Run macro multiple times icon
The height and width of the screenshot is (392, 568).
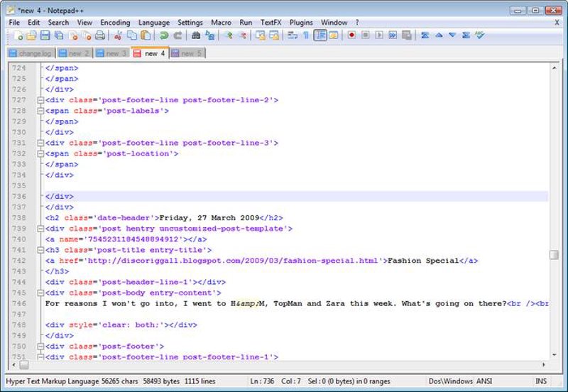pyautogui.click(x=393, y=35)
